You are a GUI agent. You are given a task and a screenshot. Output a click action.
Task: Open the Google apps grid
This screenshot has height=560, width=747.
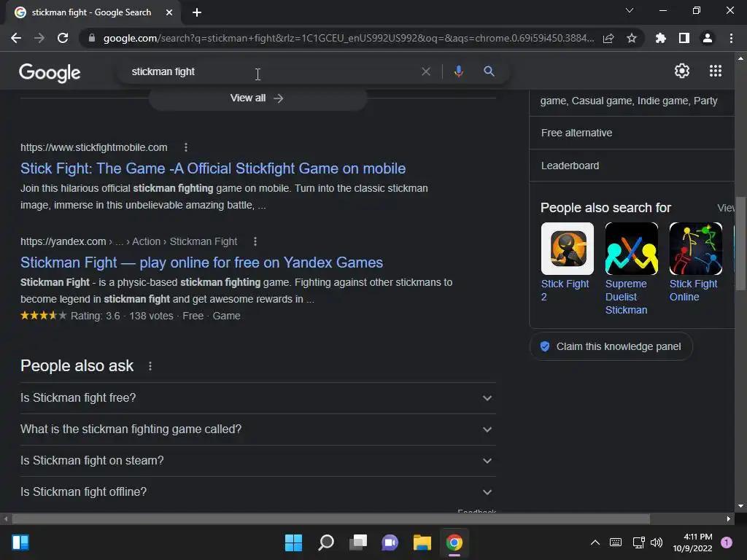coord(716,71)
